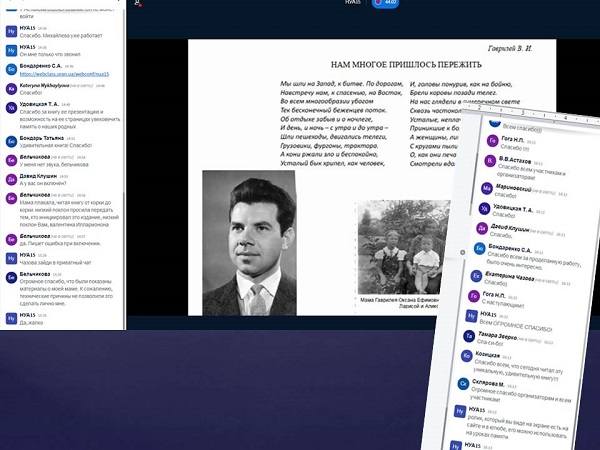Click Тамара Зверко avatar in overlay chat

click(x=469, y=336)
